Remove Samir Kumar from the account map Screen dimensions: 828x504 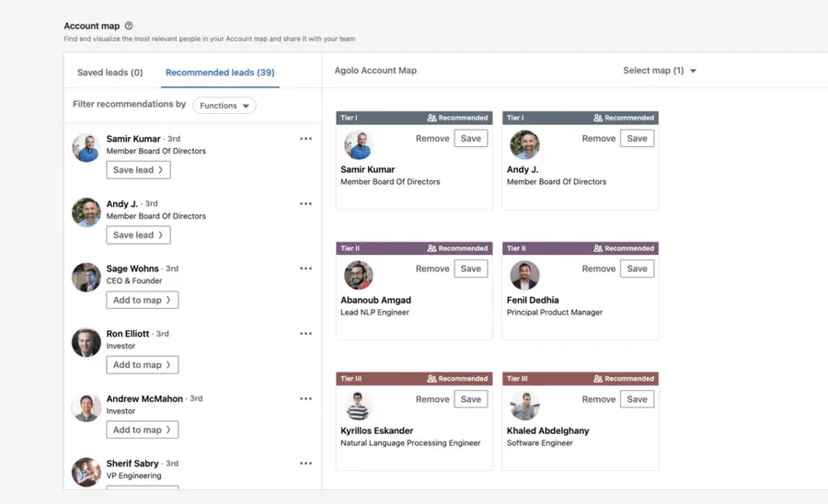432,138
